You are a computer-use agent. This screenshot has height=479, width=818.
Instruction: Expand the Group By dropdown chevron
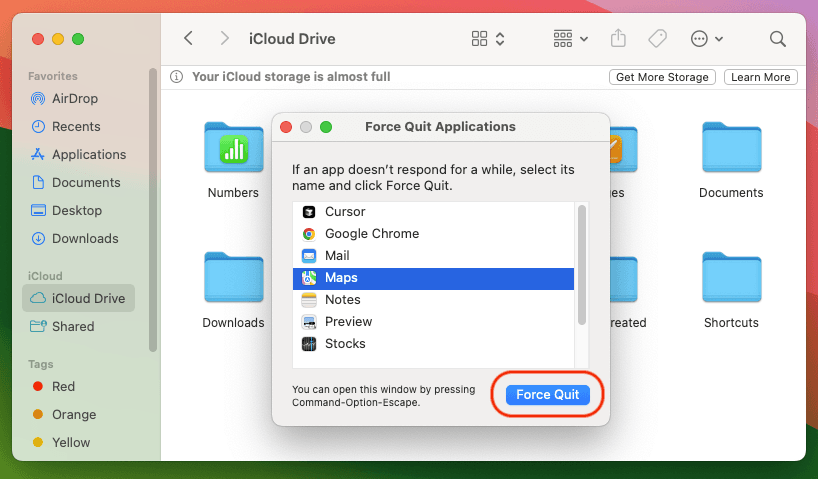(584, 39)
